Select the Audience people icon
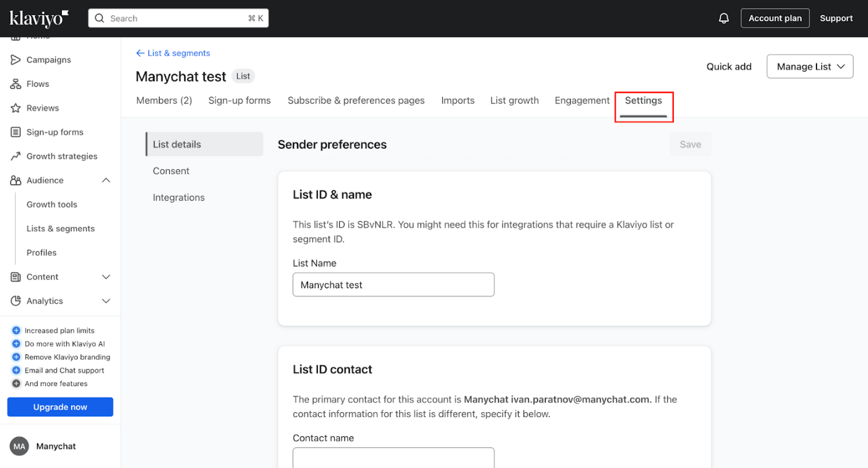This screenshot has width=868, height=468. tap(15, 180)
